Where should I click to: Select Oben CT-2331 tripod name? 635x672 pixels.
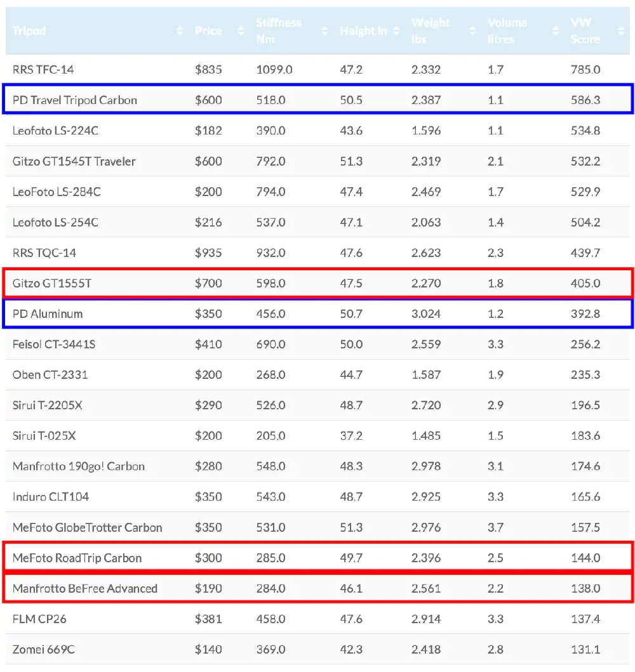50,374
